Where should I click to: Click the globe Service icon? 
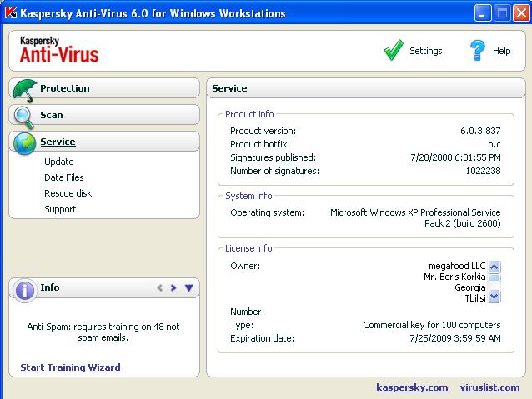[x=25, y=144]
